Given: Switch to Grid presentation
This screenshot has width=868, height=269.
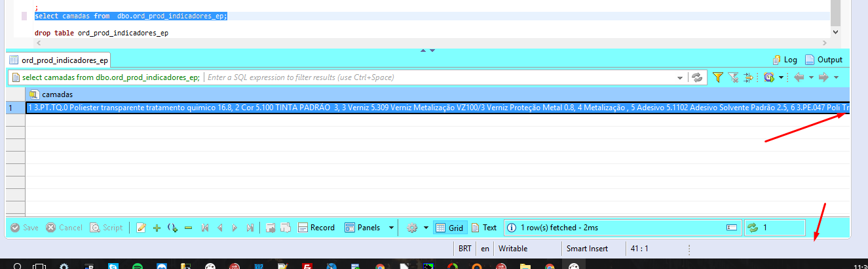Looking at the screenshot, I should 449,228.
